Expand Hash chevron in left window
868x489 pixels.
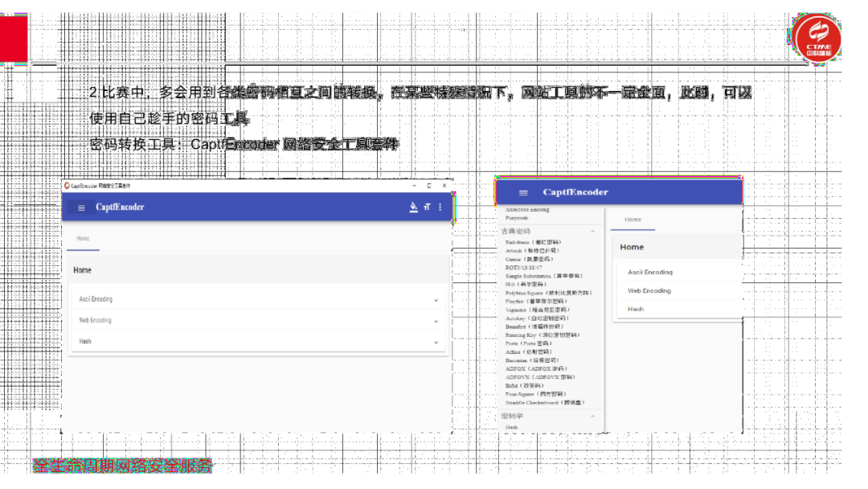[436, 343]
